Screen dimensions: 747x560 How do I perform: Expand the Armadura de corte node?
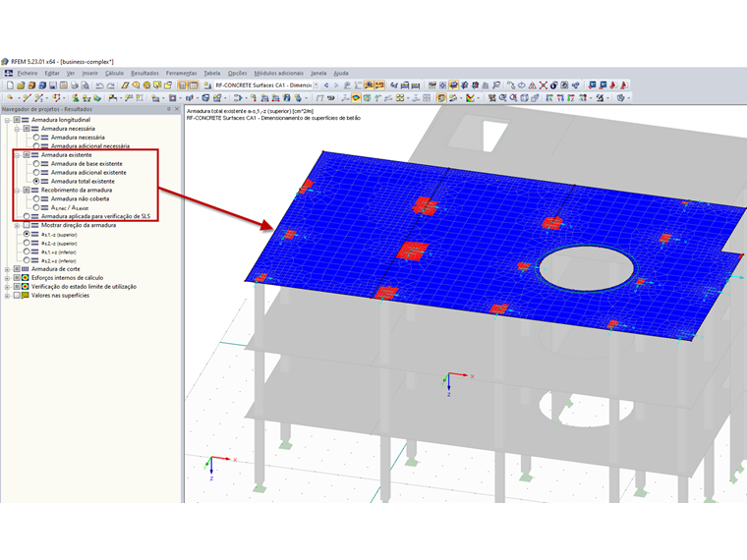click(x=7, y=269)
